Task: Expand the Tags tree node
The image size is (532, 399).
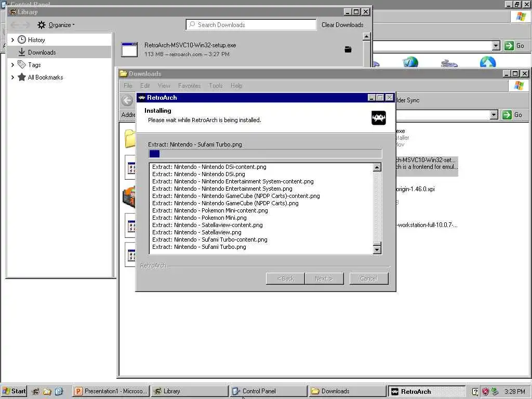Action: pyautogui.click(x=12, y=64)
